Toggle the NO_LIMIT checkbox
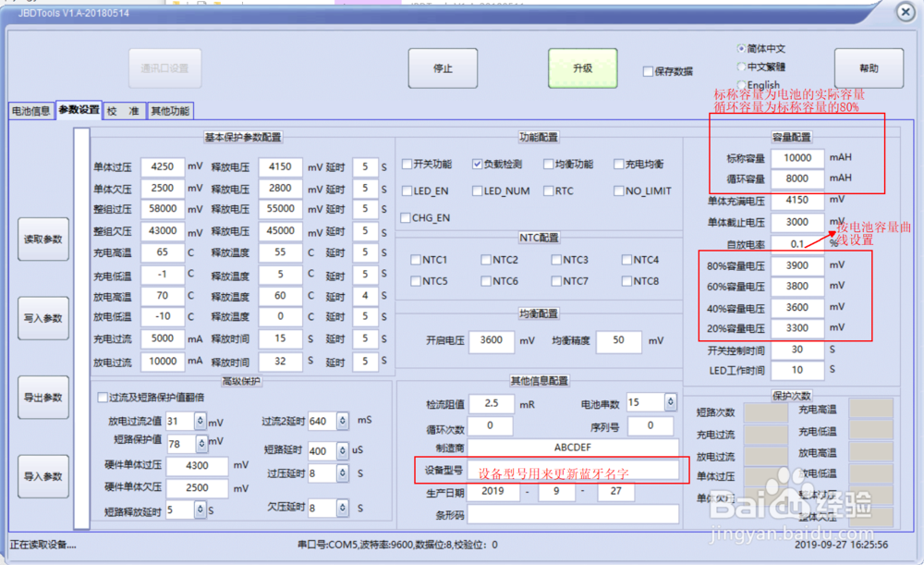The height and width of the screenshot is (565, 924). coord(619,191)
